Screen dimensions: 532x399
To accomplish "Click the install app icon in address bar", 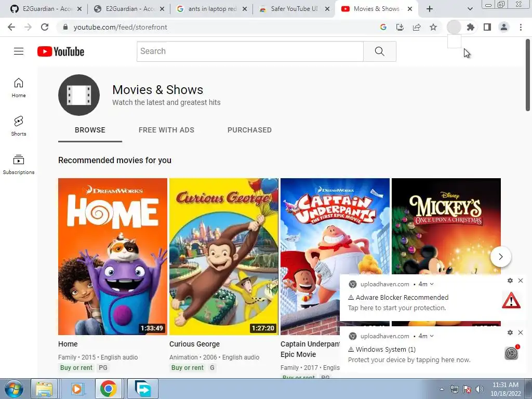I will click(400, 27).
